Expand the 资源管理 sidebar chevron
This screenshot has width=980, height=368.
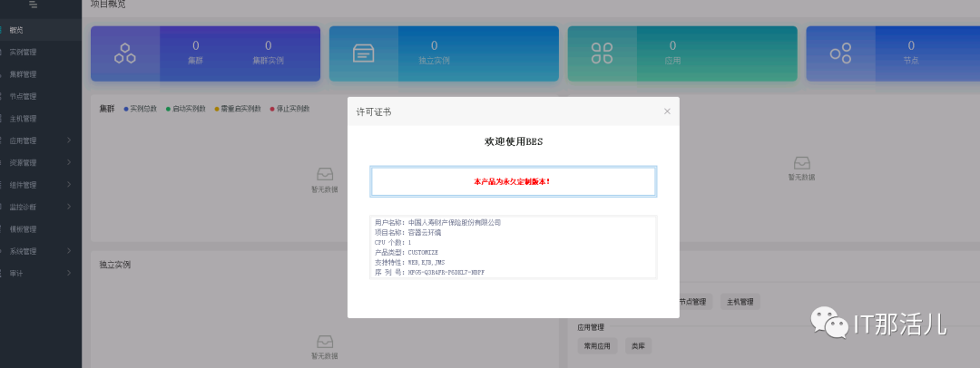coord(69,162)
